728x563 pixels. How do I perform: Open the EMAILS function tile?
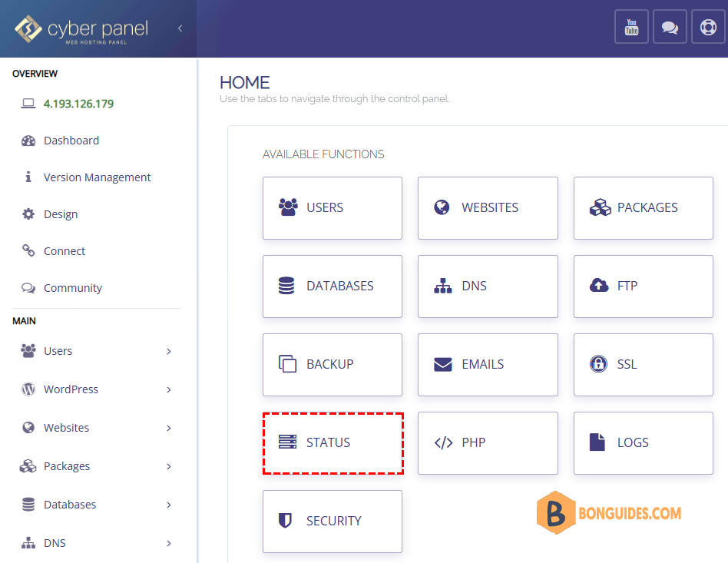tap(488, 365)
